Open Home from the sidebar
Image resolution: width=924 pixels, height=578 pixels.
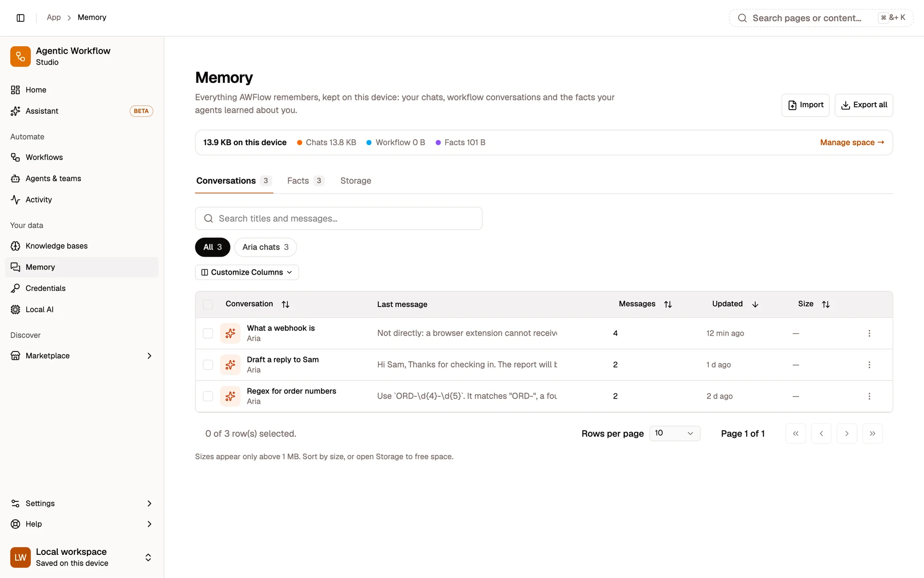[x=81, y=90]
